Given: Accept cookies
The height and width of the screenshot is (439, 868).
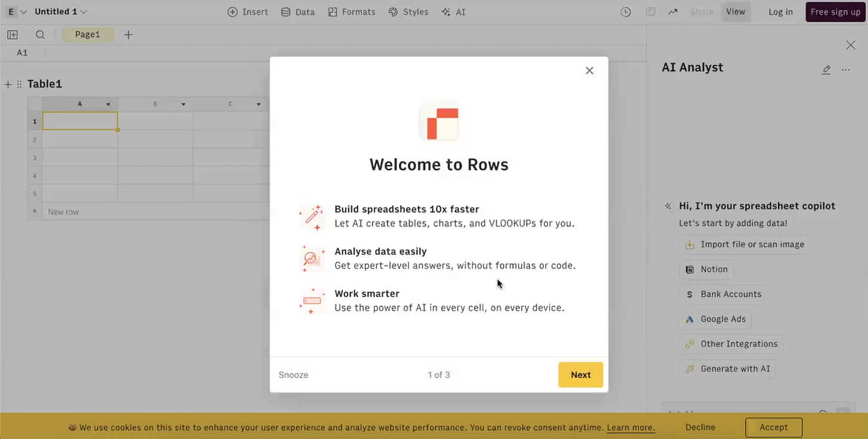Looking at the screenshot, I should tap(774, 427).
